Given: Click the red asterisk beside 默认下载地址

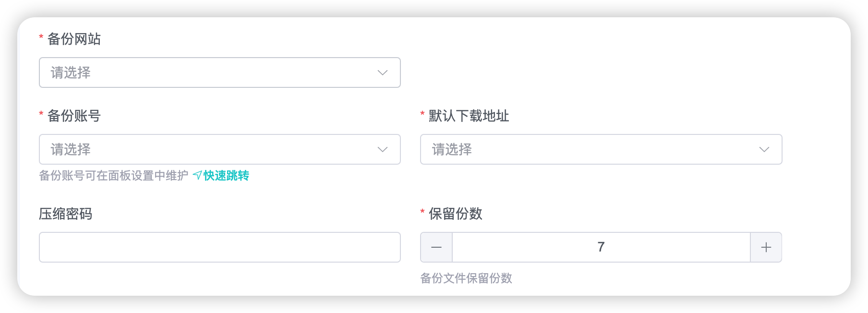Looking at the screenshot, I should (x=422, y=114).
